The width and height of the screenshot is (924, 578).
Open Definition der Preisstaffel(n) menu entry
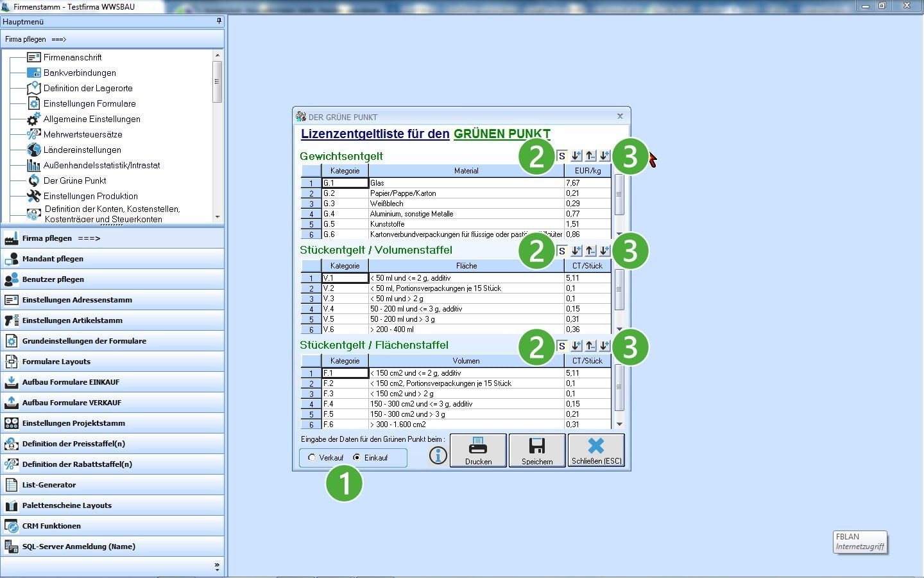[x=112, y=444]
